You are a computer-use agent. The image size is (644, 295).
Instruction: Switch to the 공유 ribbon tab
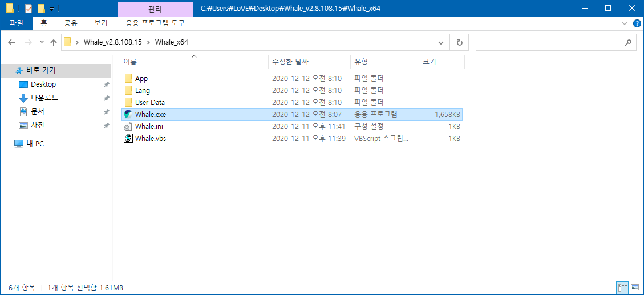pyautogui.click(x=71, y=23)
